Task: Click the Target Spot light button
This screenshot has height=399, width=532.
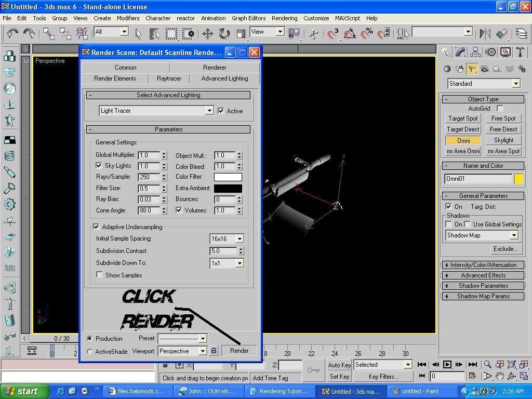Action: 463,118
